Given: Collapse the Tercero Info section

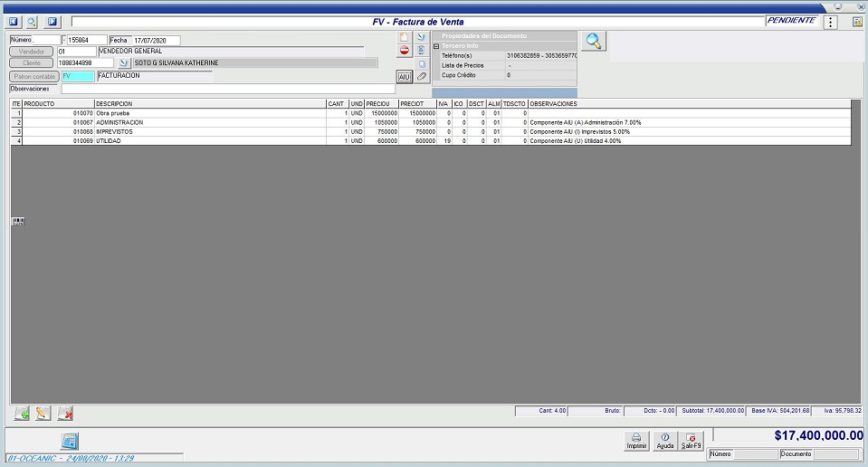Looking at the screenshot, I should (x=436, y=45).
